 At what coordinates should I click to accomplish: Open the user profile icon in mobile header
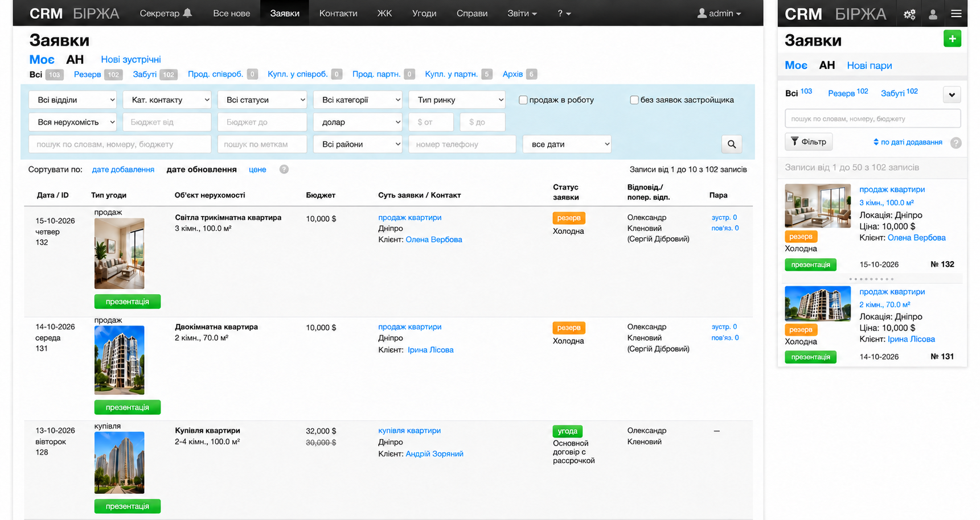click(933, 15)
